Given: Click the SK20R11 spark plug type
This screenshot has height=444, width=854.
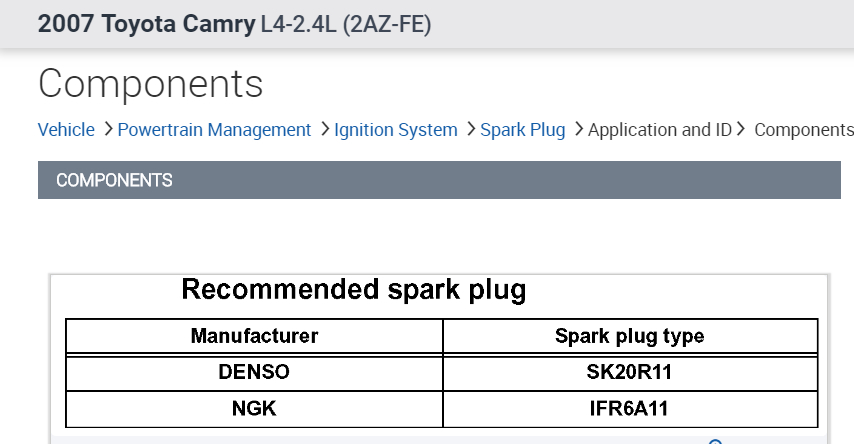Looking at the screenshot, I should [629, 372].
